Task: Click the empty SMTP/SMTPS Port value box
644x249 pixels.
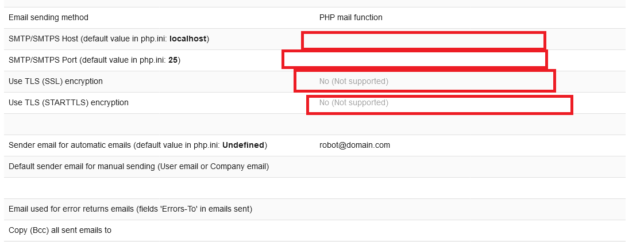Action: coord(414,59)
